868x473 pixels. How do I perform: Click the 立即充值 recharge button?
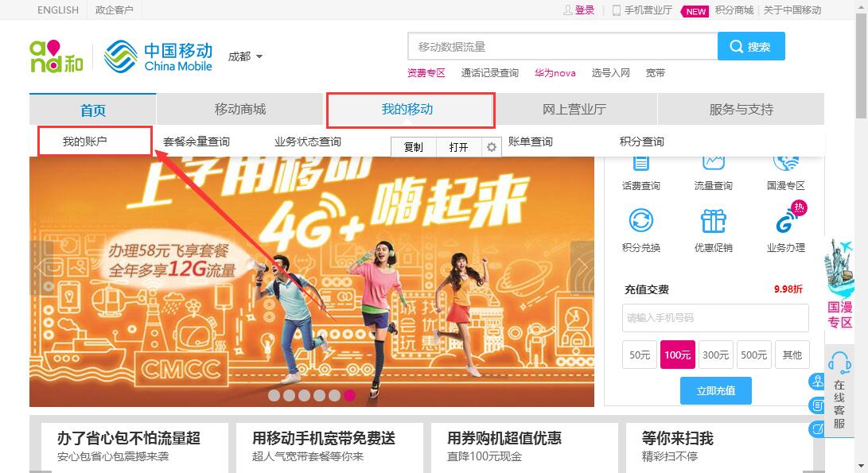(716, 390)
